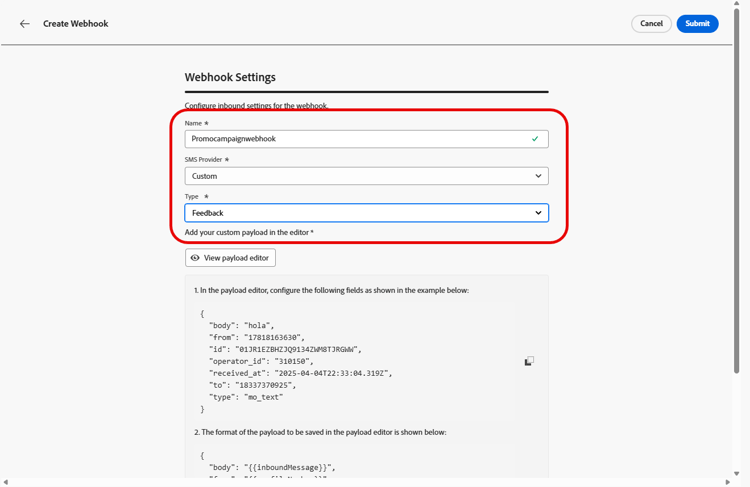Edit the Name input field
This screenshot has height=487, width=750.
tap(366, 139)
